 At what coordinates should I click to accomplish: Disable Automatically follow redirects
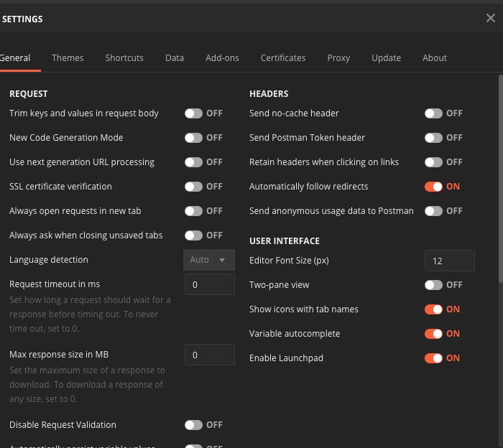(x=433, y=187)
